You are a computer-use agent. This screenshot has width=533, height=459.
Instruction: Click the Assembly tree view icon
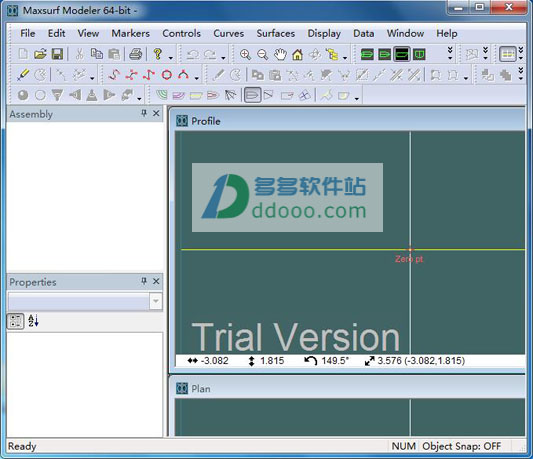pos(332,54)
